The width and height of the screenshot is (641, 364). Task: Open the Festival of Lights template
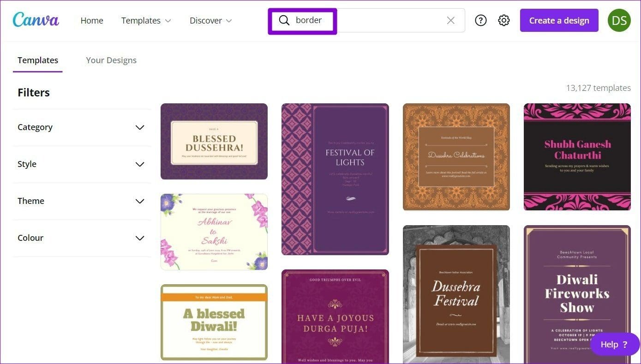335,179
